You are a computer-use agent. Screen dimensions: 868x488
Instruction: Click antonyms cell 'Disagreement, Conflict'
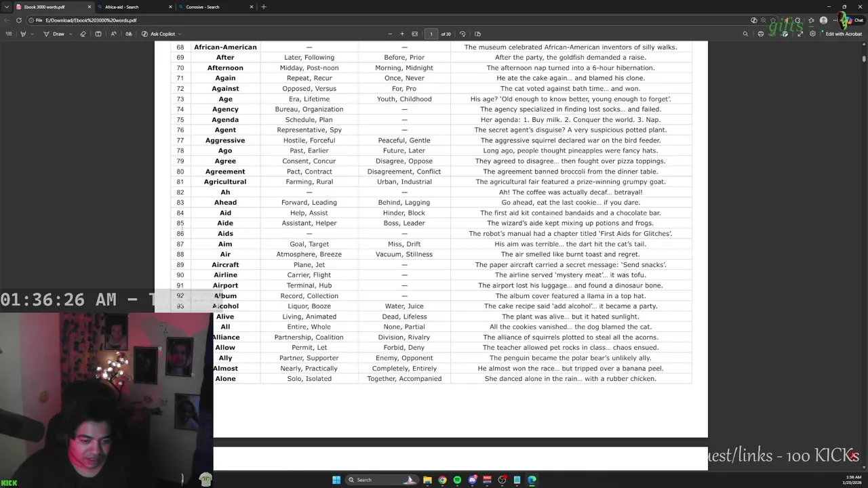click(404, 171)
